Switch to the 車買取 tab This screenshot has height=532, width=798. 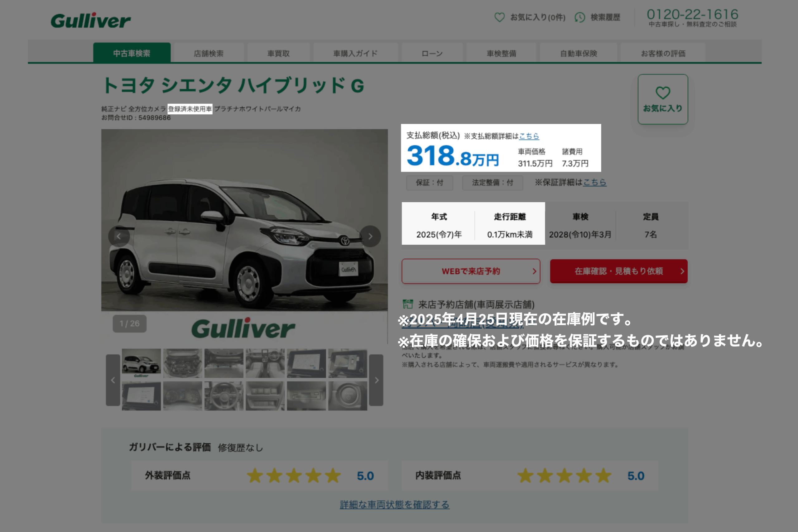tap(279, 53)
